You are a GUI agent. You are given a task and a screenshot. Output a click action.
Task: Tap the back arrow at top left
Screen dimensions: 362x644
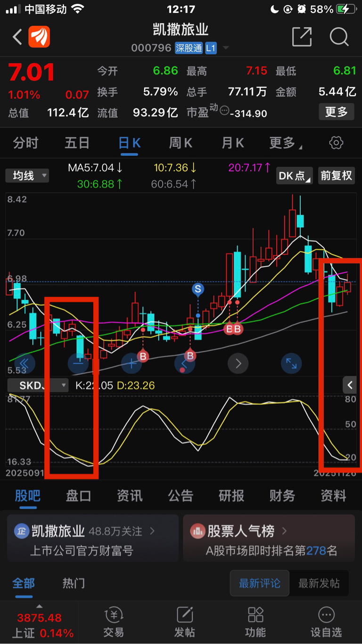pyautogui.click(x=17, y=37)
